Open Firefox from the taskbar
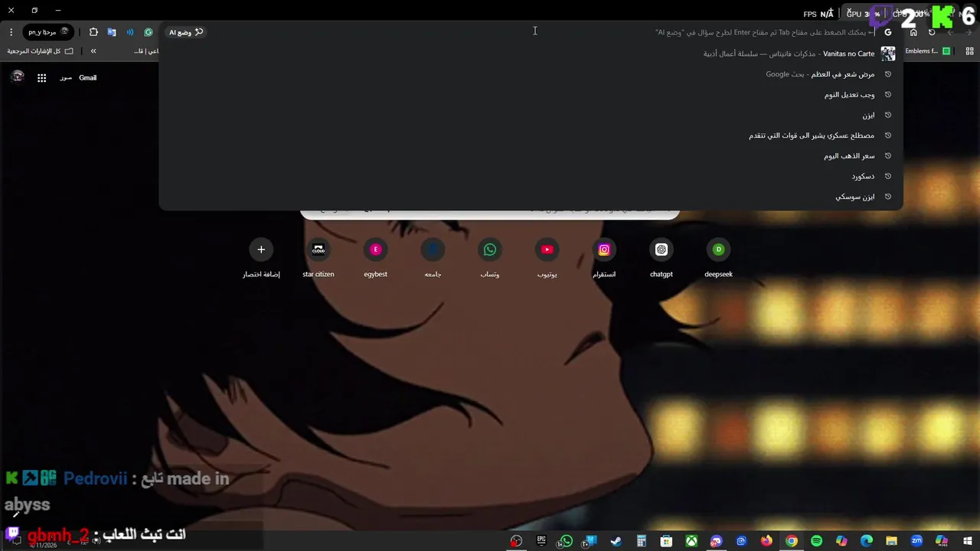Viewport: 980px width, 551px height. (x=766, y=541)
